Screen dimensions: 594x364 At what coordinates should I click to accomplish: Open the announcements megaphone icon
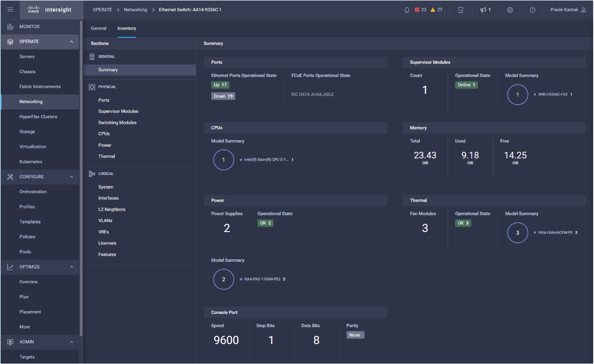(x=483, y=10)
